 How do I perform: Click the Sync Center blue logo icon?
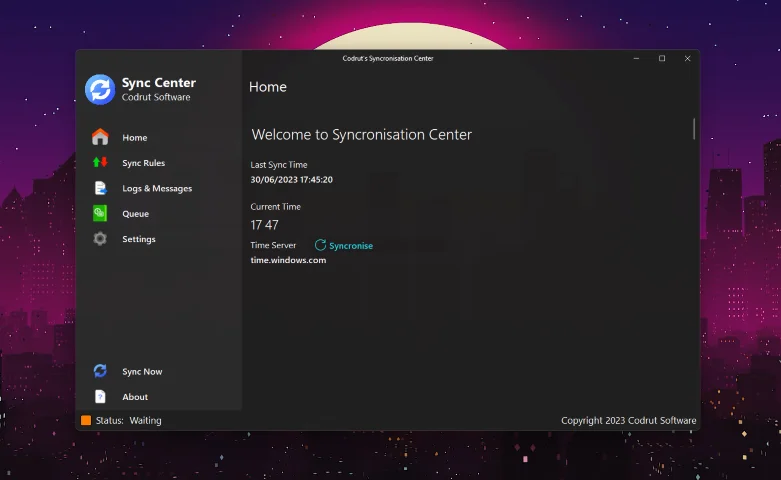tap(100, 89)
